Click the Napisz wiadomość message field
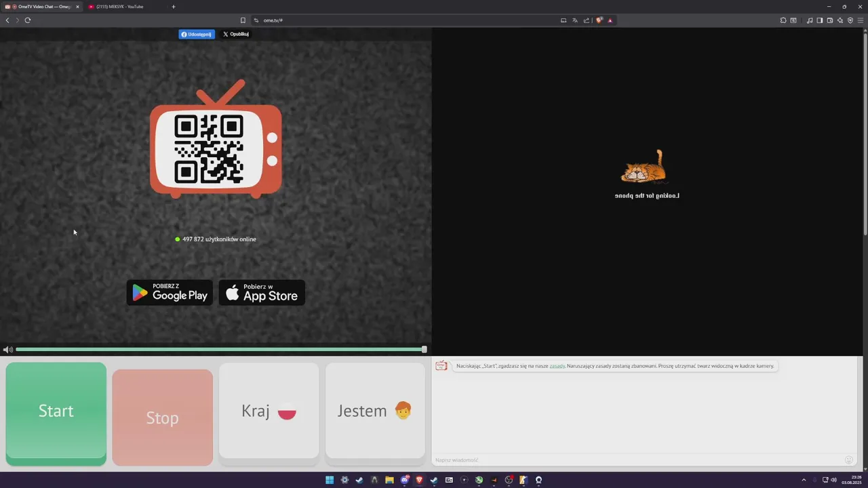Image resolution: width=868 pixels, height=488 pixels. click(637, 460)
